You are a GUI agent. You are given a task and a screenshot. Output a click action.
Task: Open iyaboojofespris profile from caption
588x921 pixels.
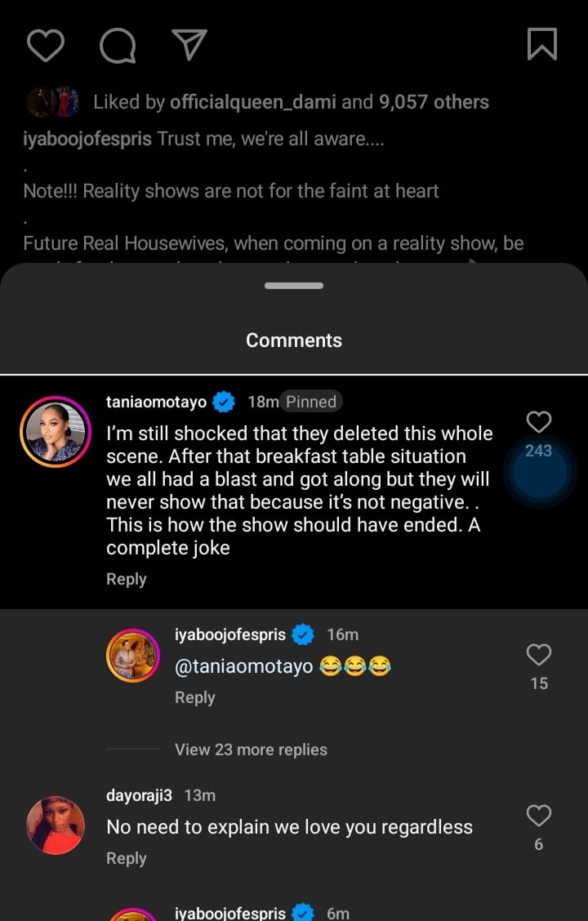click(87, 139)
